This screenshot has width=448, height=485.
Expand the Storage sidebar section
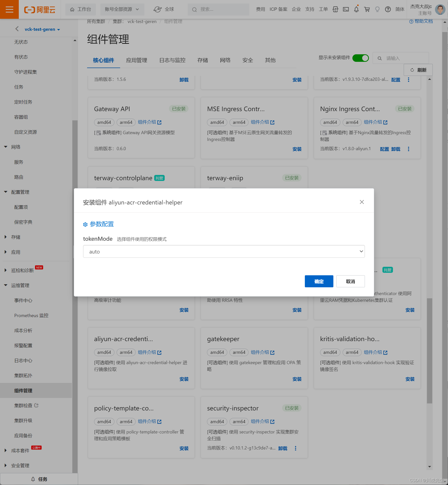(6, 237)
